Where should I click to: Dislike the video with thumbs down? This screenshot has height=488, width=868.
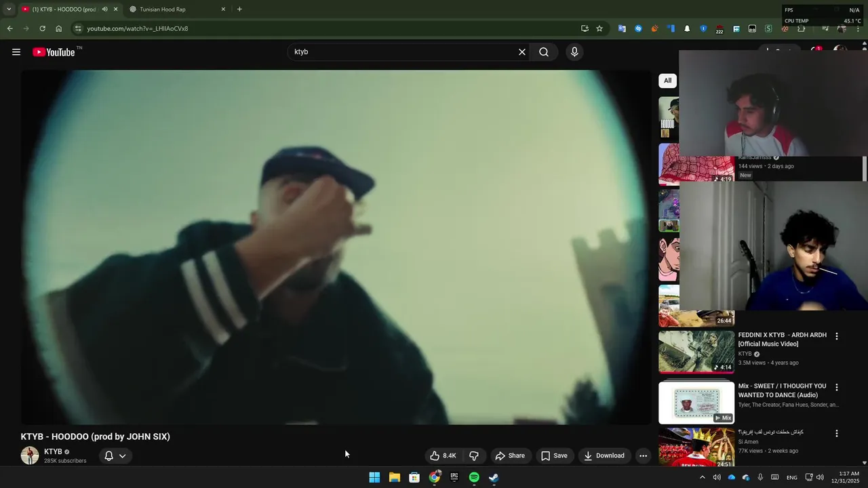coord(474,455)
